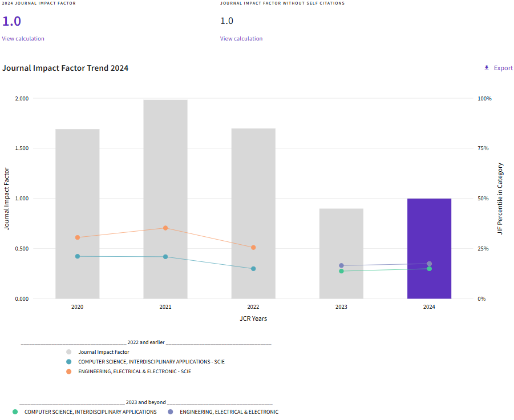Click the Export download icon
The height and width of the screenshot is (420, 514).
487,68
